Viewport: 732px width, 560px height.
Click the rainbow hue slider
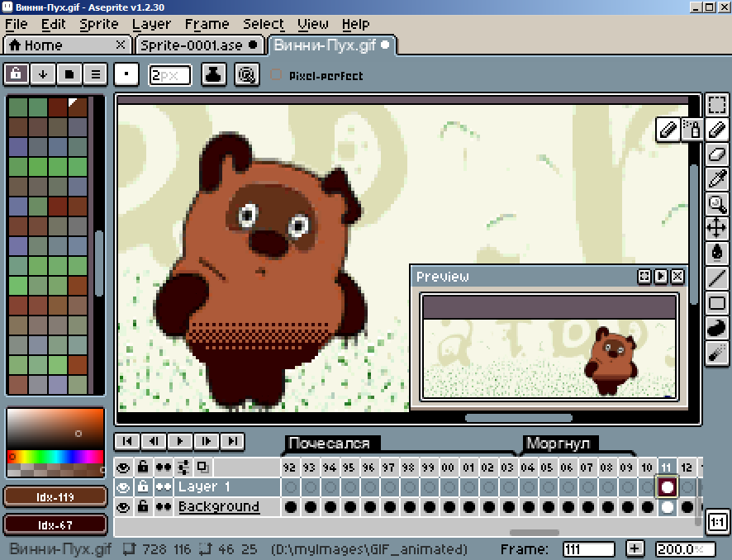point(55,457)
